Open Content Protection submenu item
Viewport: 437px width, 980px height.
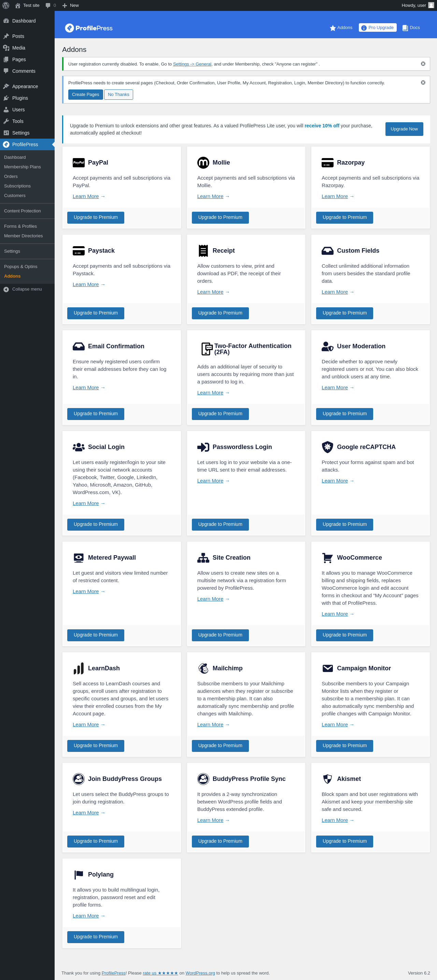pos(23,211)
